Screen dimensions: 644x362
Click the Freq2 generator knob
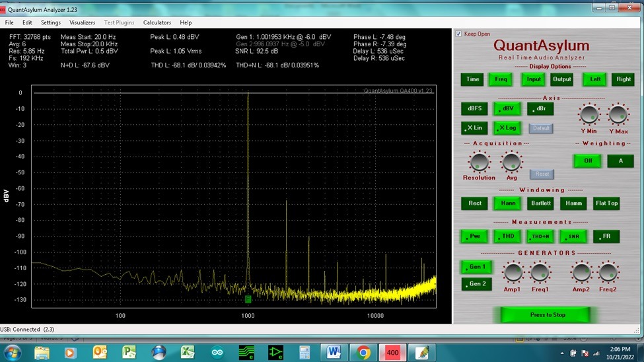(x=608, y=273)
